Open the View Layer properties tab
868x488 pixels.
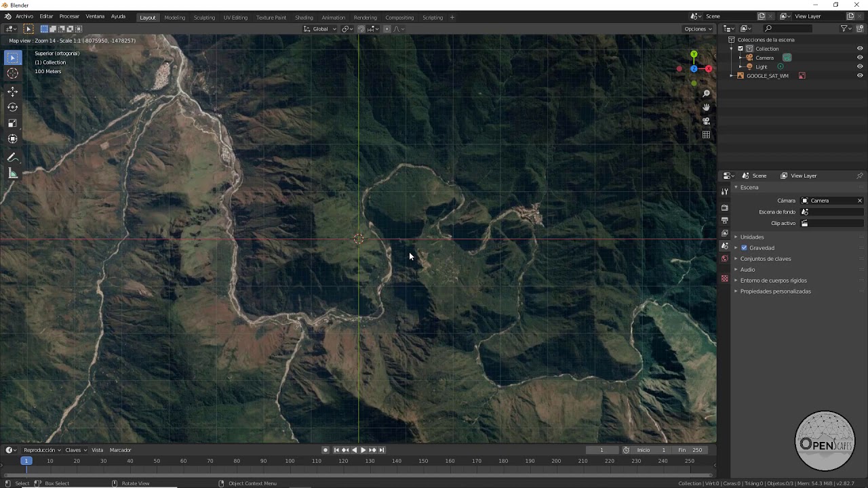[x=724, y=233]
